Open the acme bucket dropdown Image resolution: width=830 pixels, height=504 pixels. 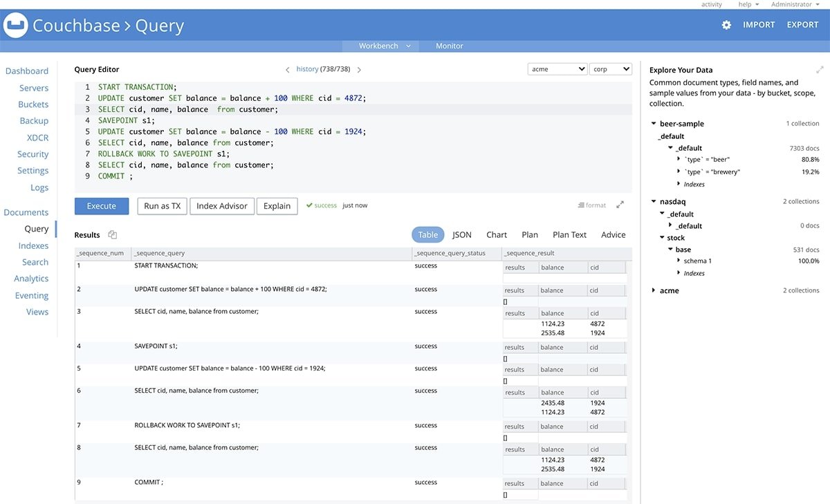pyautogui.click(x=557, y=69)
